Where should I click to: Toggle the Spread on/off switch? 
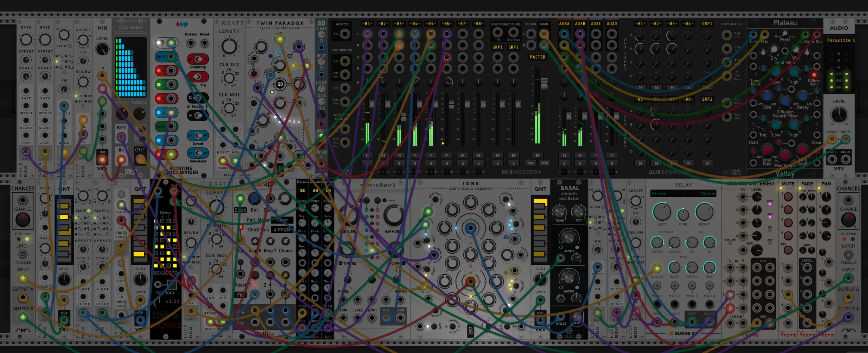pos(198,135)
